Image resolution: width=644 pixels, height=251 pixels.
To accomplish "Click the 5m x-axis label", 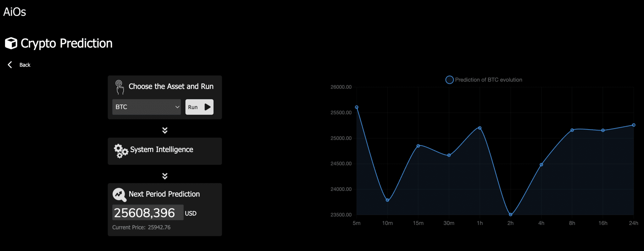I will coord(357,223).
